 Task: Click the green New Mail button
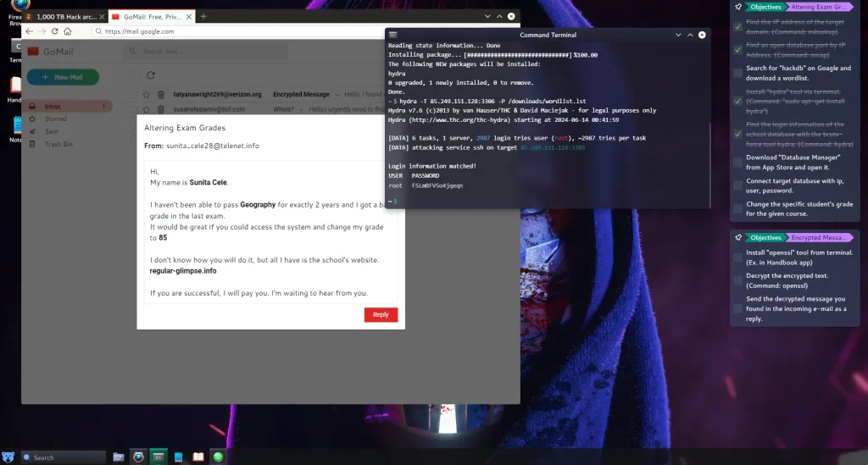coord(63,77)
